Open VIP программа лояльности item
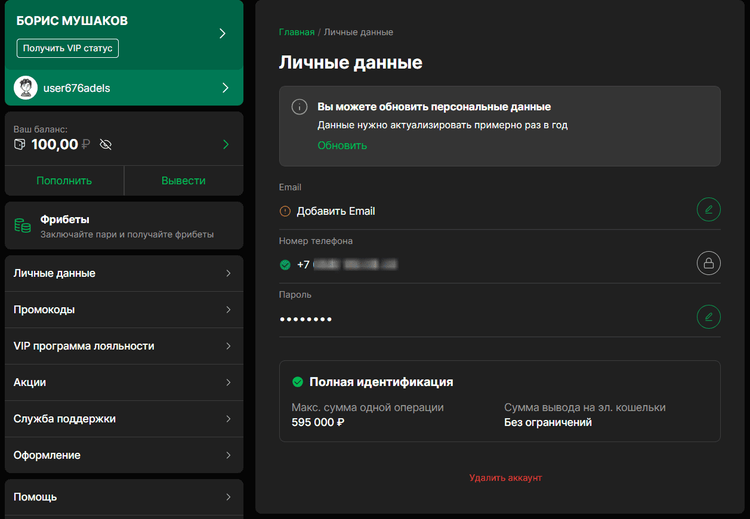 pyautogui.click(x=124, y=346)
